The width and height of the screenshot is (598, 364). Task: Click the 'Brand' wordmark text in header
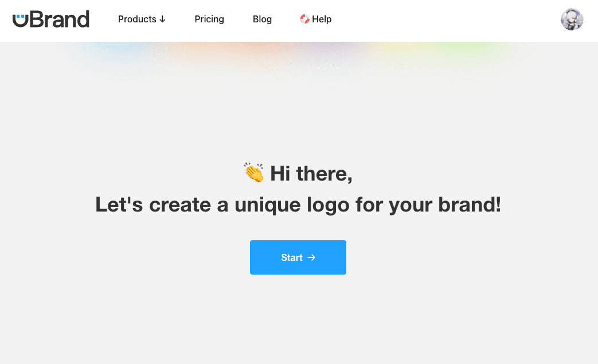coord(60,19)
